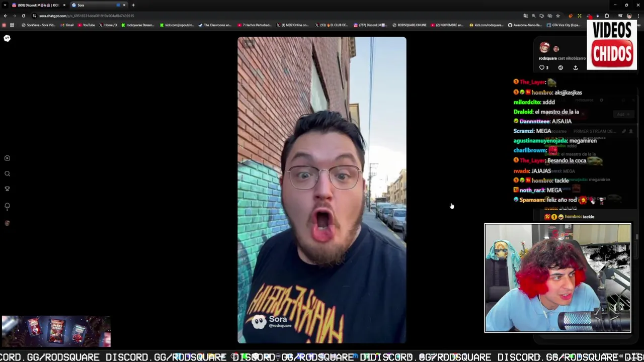Open the Chrome profile avatar

click(629, 16)
